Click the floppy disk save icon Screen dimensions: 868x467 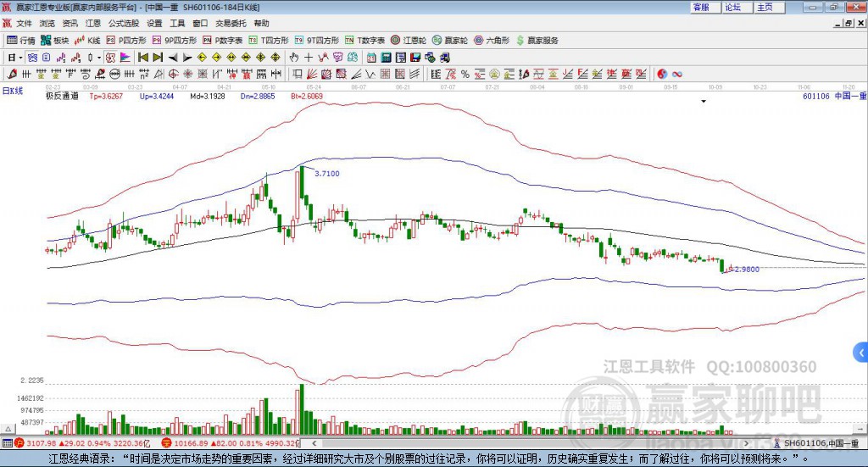415,58
